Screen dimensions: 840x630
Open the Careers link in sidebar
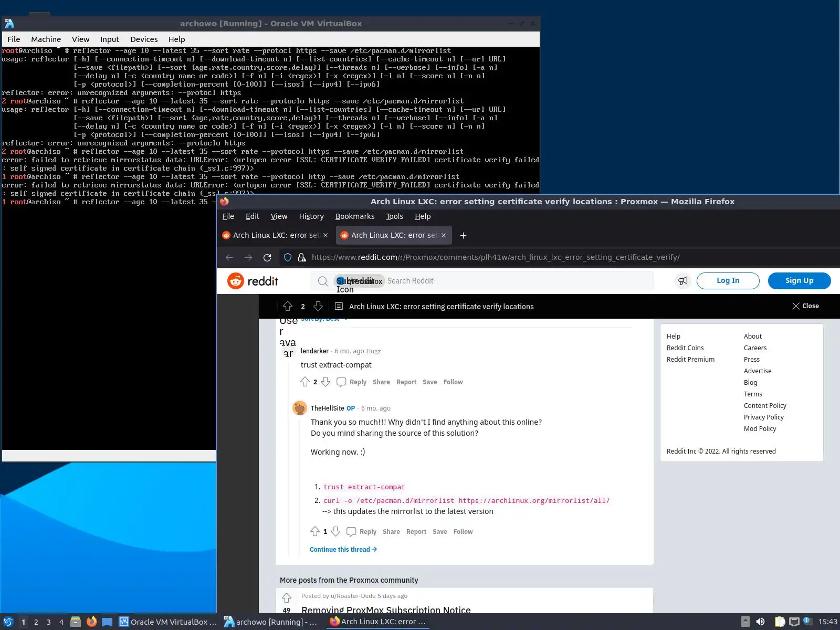pyautogui.click(x=755, y=348)
